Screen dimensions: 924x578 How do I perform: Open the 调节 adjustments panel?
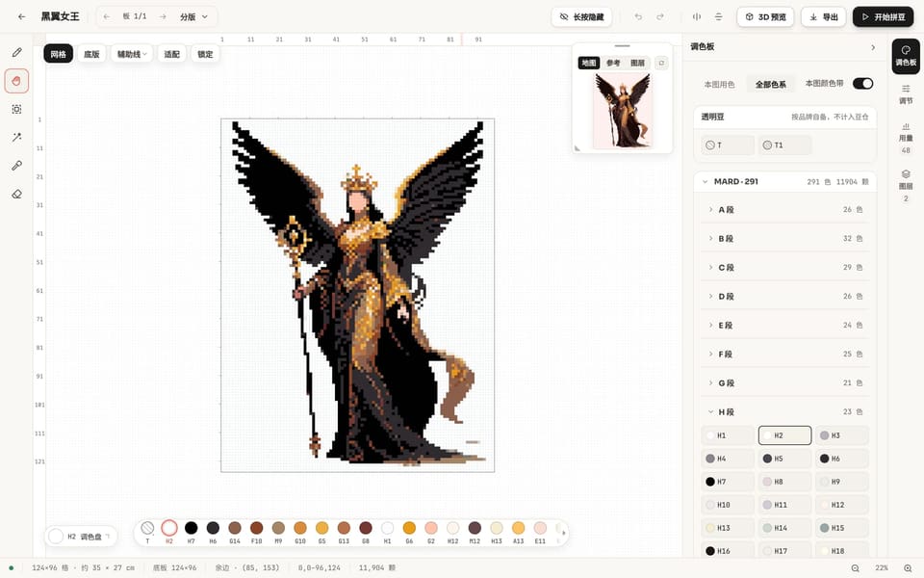coord(906,94)
